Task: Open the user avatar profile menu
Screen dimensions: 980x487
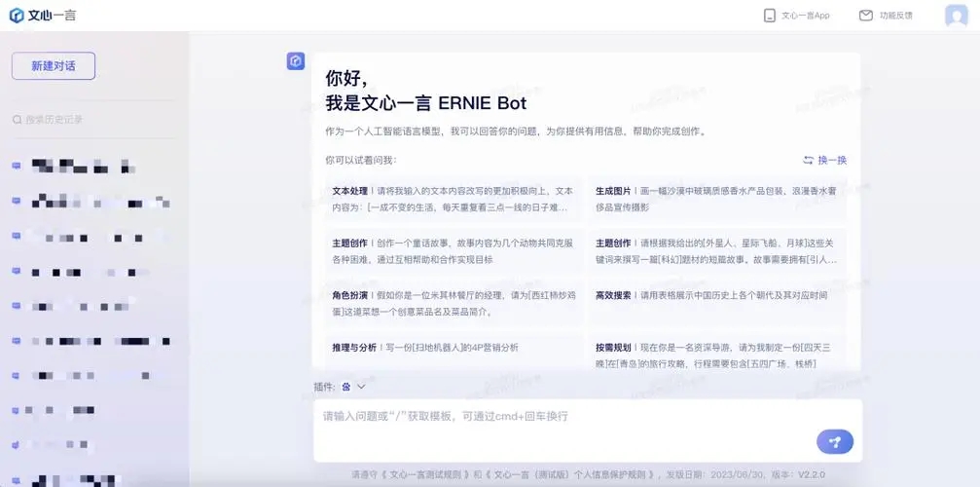Action: point(956,16)
